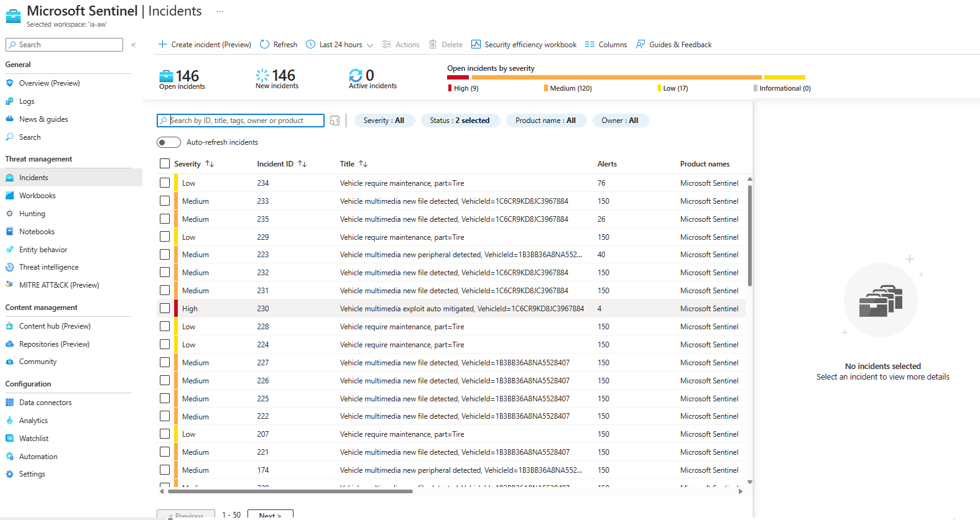Click the Watchlist icon
The image size is (980, 520).
click(x=9, y=439)
